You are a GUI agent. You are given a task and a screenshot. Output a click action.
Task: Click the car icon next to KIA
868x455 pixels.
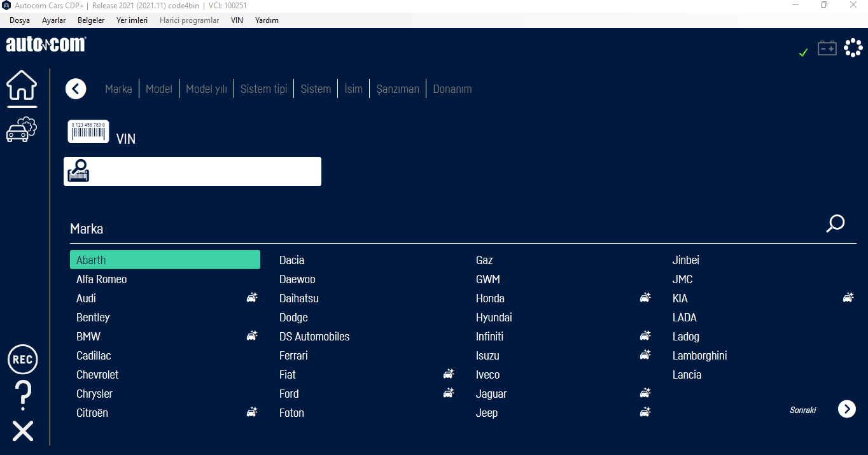pyautogui.click(x=848, y=297)
